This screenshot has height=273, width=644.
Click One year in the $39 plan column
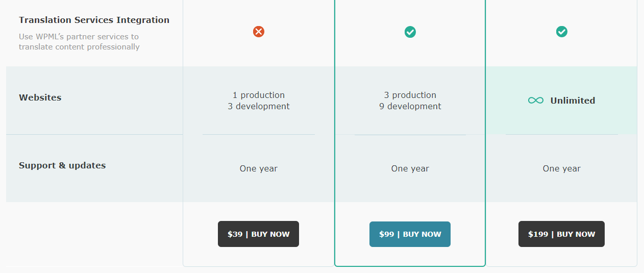[x=259, y=168]
